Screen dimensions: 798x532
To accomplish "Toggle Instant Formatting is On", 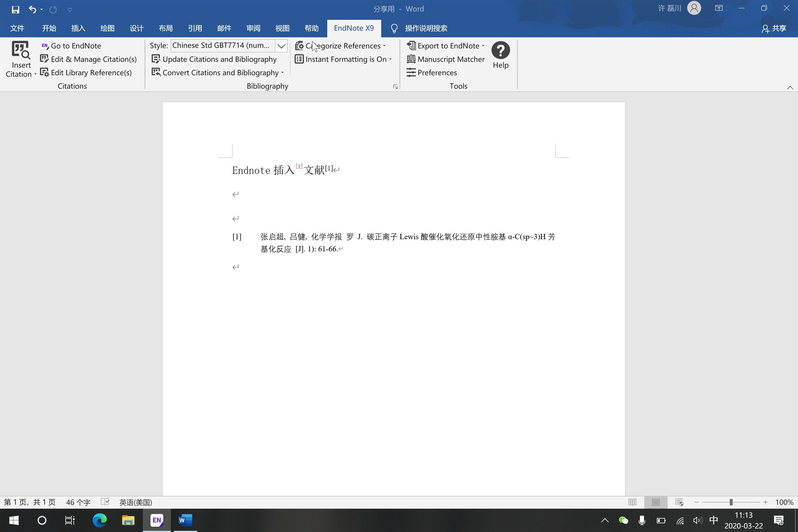I will point(343,60).
